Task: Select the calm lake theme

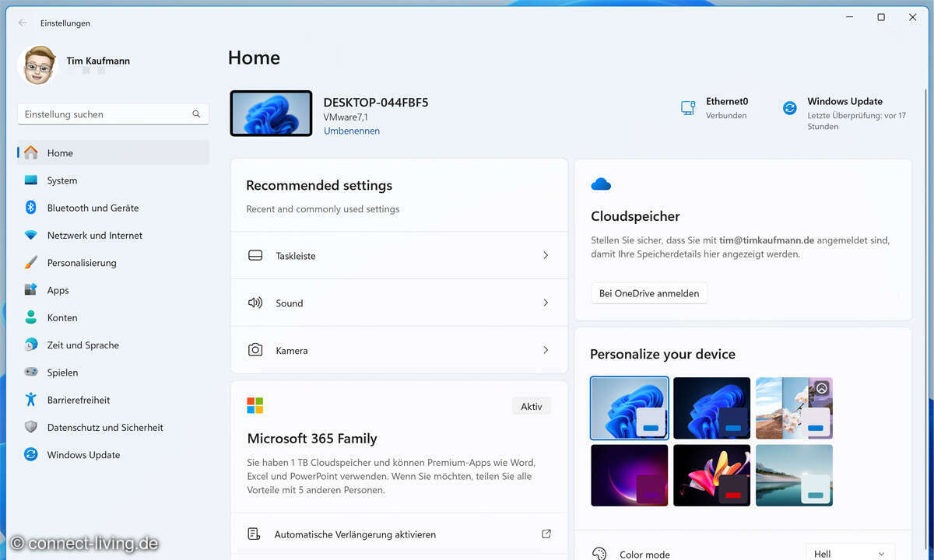Action: 794,475
